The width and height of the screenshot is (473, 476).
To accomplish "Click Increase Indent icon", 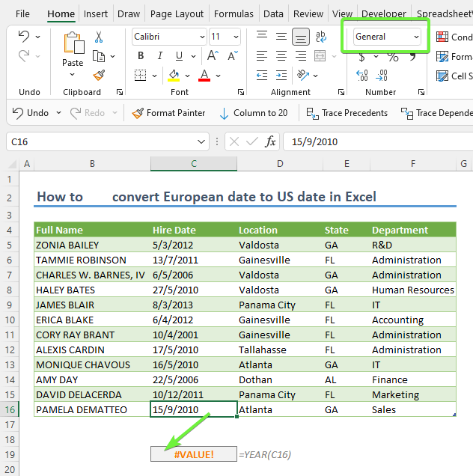I will coord(281,76).
